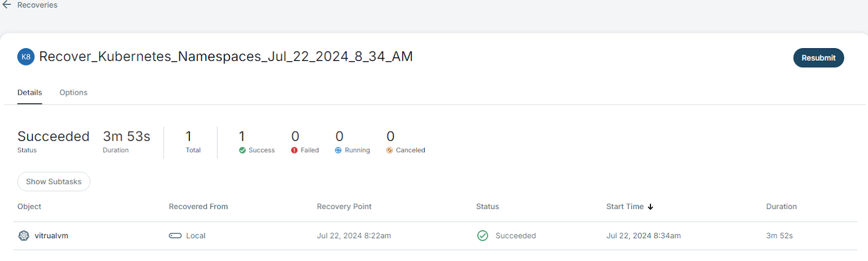This screenshot has width=868, height=261.
Task: Sort by the Status column header
Action: tap(487, 206)
